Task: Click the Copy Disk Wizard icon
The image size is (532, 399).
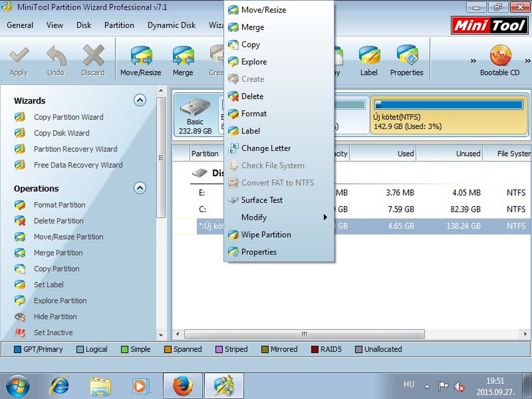Action: [x=20, y=133]
